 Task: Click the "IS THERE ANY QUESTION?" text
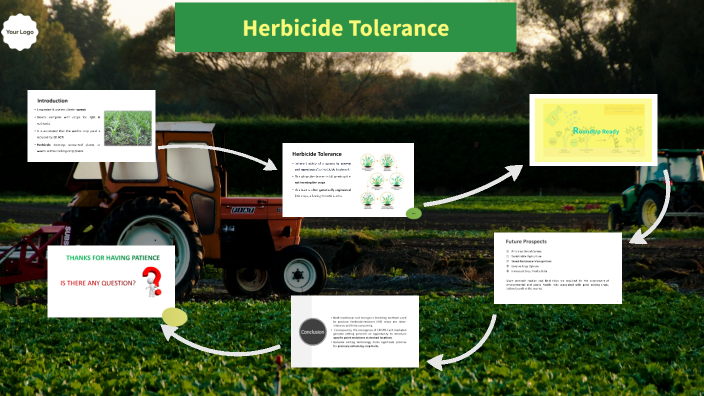click(98, 283)
